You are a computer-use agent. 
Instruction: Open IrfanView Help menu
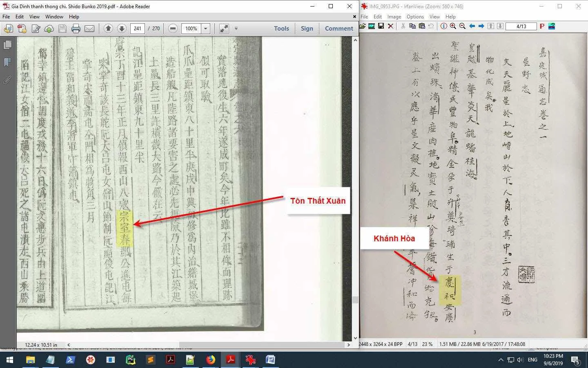pyautogui.click(x=450, y=17)
